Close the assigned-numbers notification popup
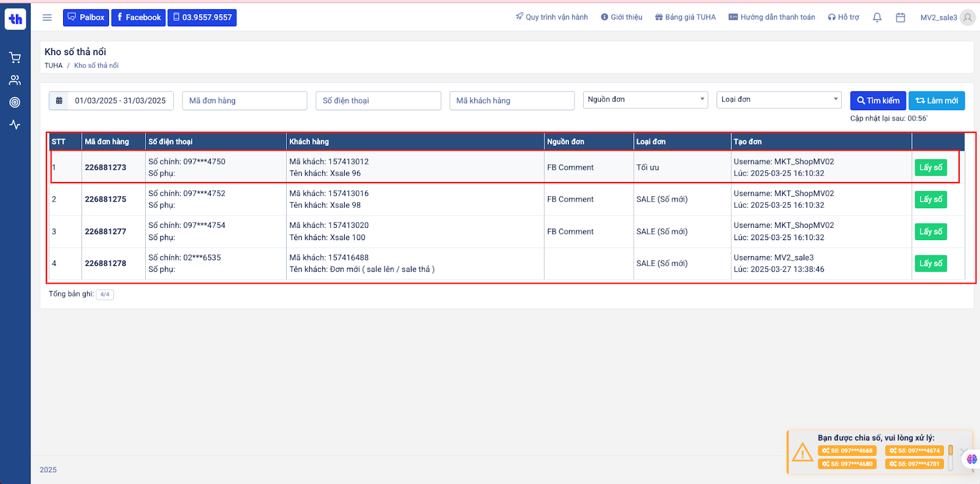Image resolution: width=980 pixels, height=484 pixels. point(963,451)
